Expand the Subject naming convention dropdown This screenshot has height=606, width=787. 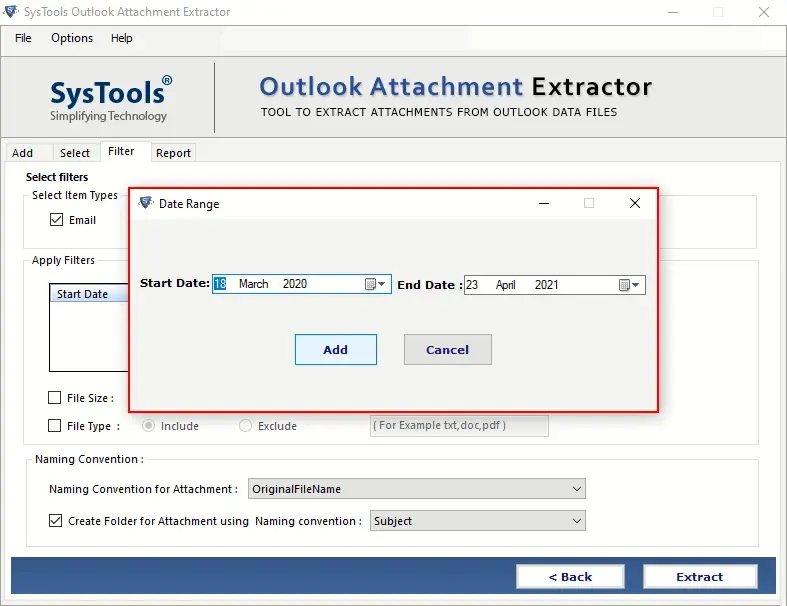coord(477,521)
